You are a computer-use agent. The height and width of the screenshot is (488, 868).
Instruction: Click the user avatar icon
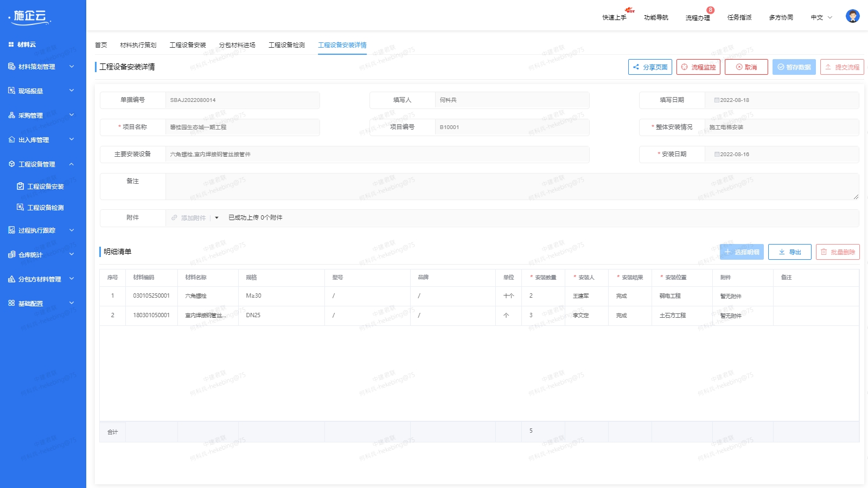(x=852, y=16)
